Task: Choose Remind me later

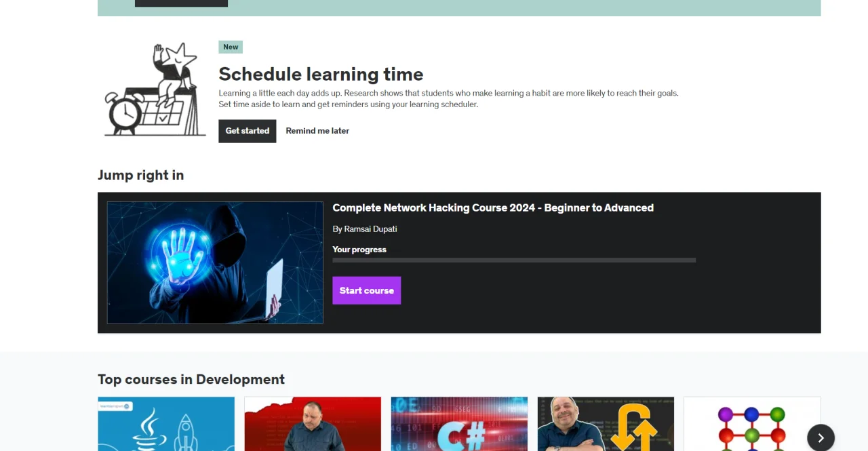Action: [x=317, y=131]
